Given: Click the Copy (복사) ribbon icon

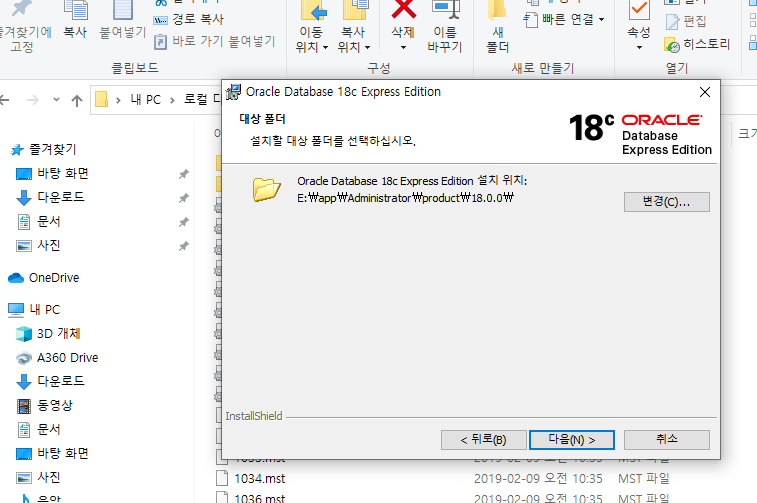Looking at the screenshot, I should click(x=75, y=19).
